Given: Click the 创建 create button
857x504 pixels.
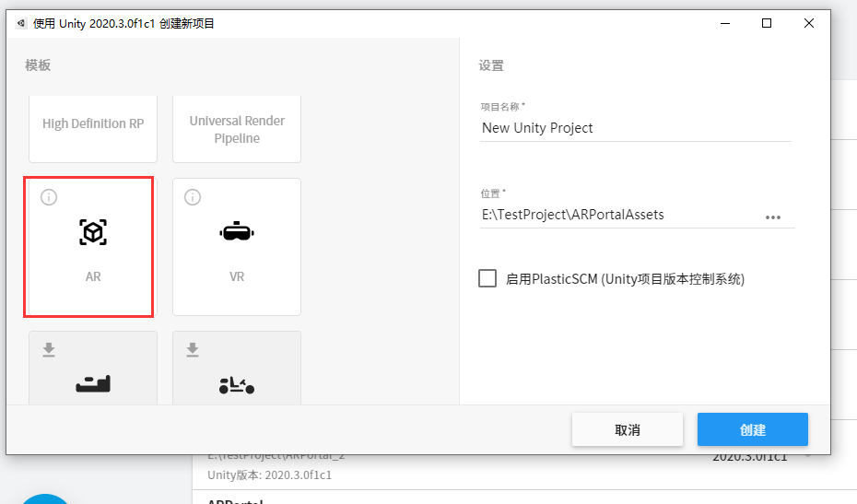Looking at the screenshot, I should point(753,429).
